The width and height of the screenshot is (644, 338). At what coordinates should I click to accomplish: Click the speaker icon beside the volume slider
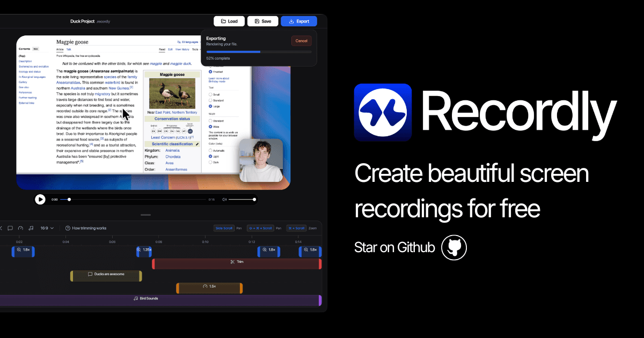pos(224,199)
